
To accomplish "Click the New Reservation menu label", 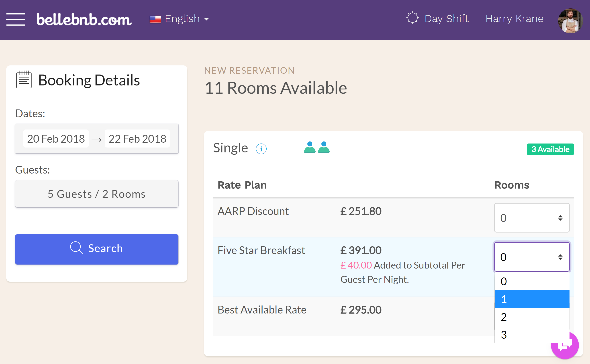I will click(x=249, y=70).
